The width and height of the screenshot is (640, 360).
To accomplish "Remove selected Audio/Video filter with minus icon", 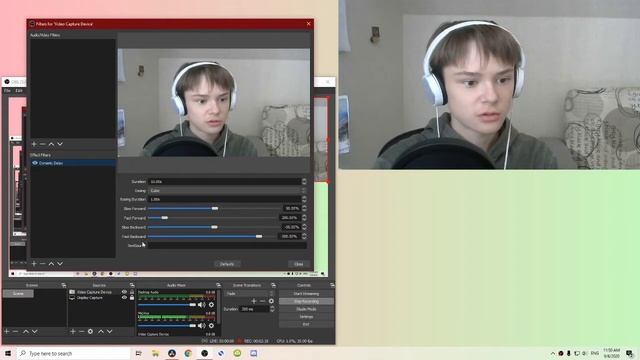I will pos(42,144).
